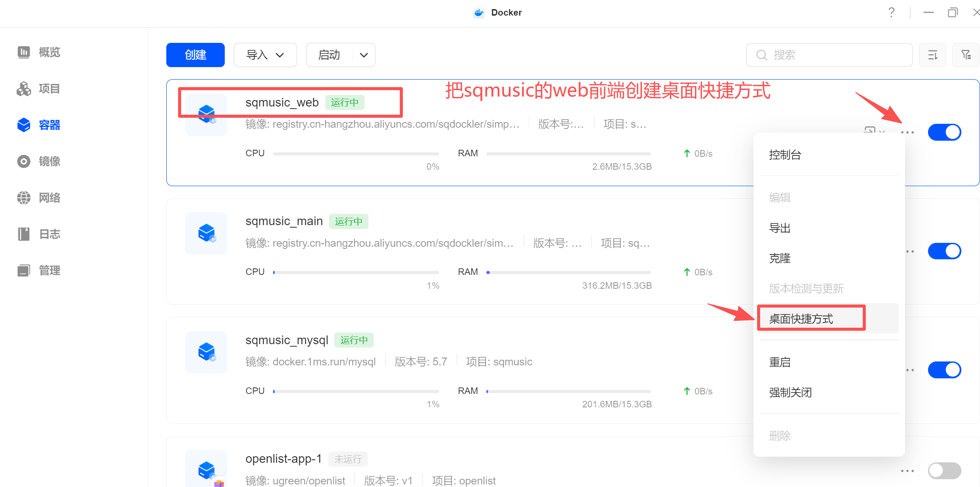The width and height of the screenshot is (980, 487).
Task: Open 镜像 images section icon
Action: click(x=24, y=161)
